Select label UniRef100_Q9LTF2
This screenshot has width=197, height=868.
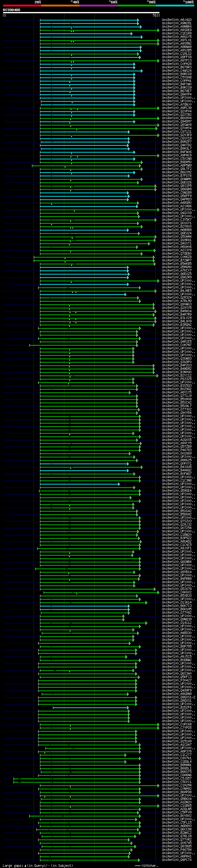(177, 169)
